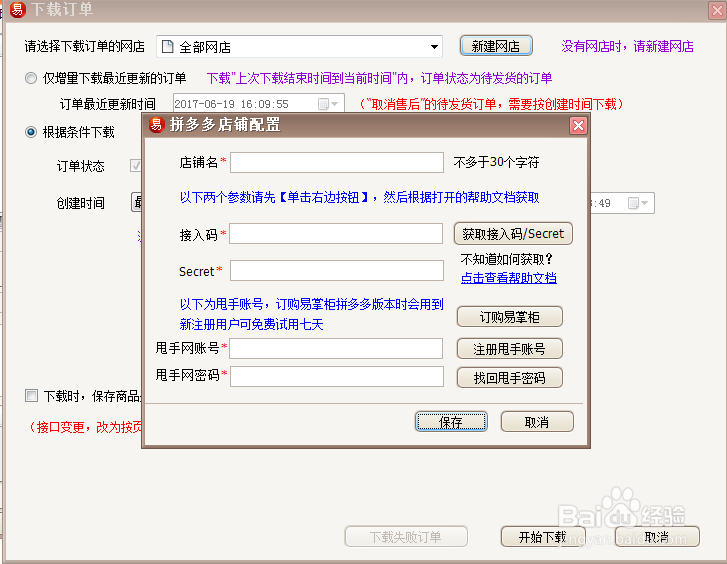
Task: Expand the 全部网店 shop dropdown
Action: 434,46
